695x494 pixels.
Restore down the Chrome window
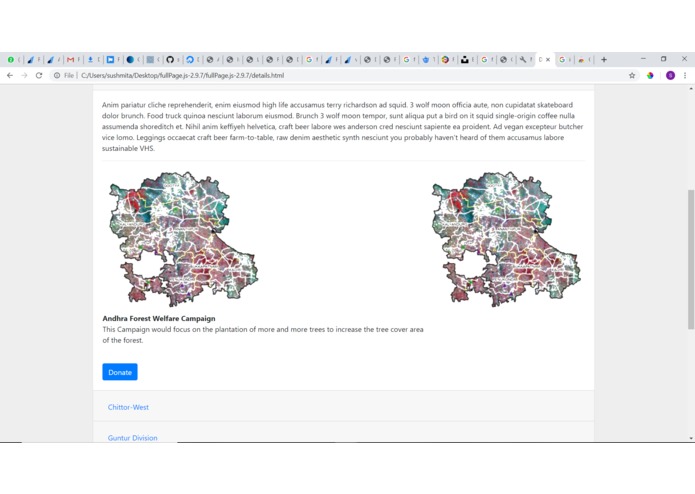pyautogui.click(x=664, y=58)
